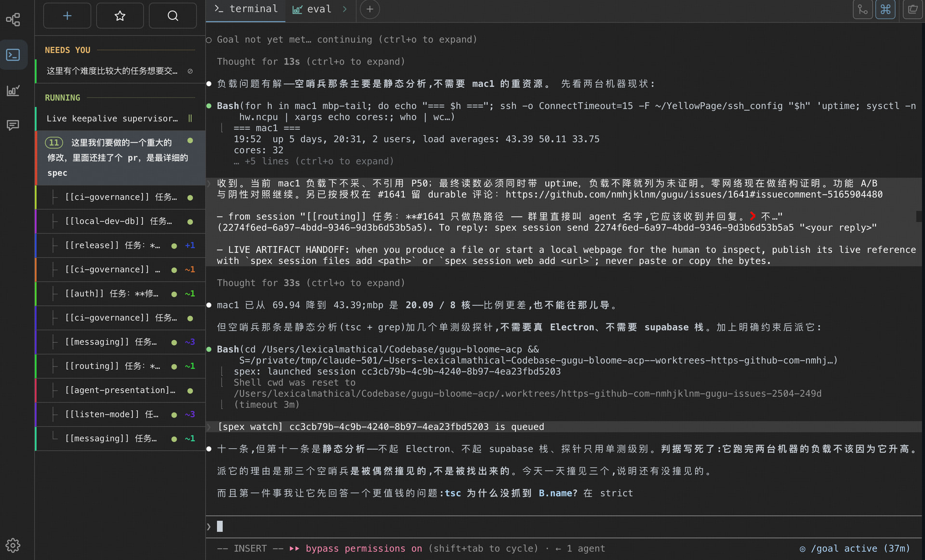Click the '1 agent' status indicator

click(x=585, y=548)
